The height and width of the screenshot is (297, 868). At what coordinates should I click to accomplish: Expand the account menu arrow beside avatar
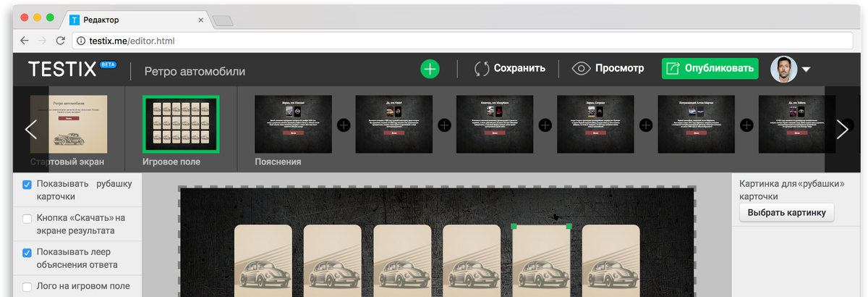(x=806, y=70)
